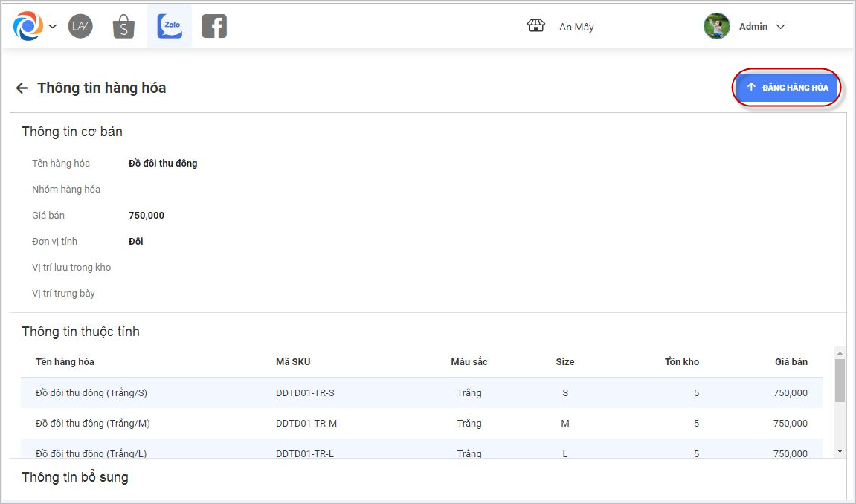Click the An Mây store name

click(576, 27)
